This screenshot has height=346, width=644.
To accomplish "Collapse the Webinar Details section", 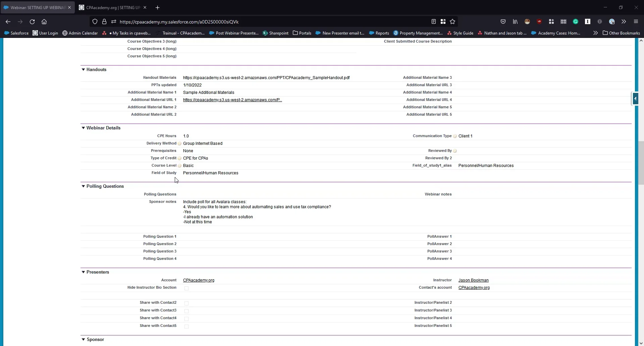I will pos(83,128).
